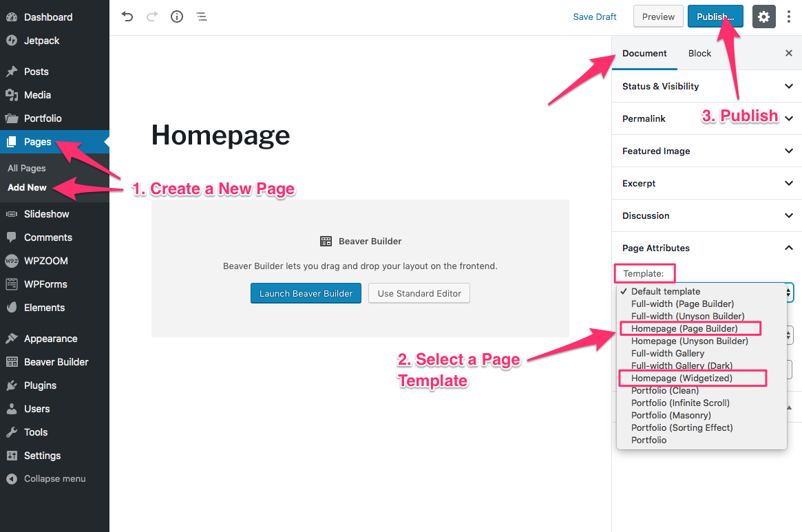
Task: Click the Tools wrench icon
Action: pyautogui.click(x=12, y=432)
